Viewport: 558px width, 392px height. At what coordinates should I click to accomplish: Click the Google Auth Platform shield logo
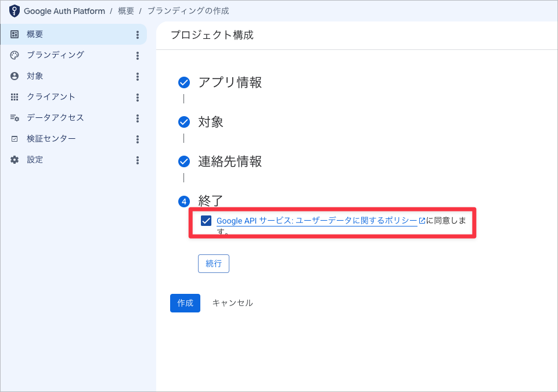coord(15,11)
